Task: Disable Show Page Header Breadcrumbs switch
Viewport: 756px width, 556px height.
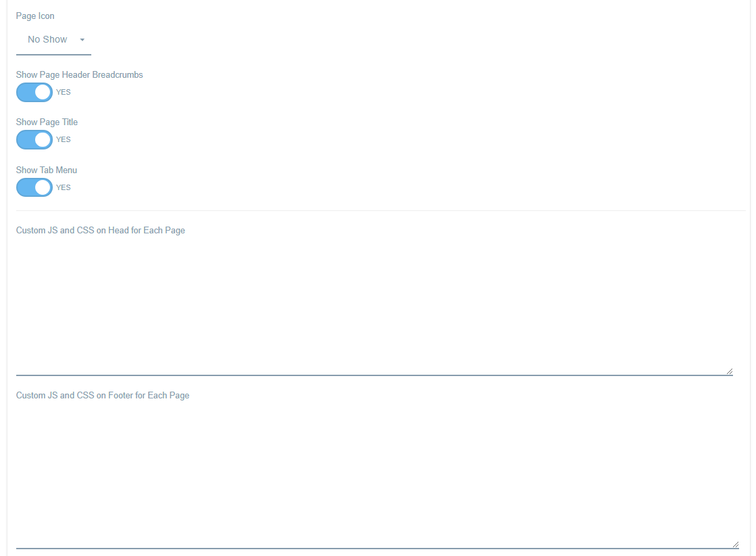Action: [34, 92]
